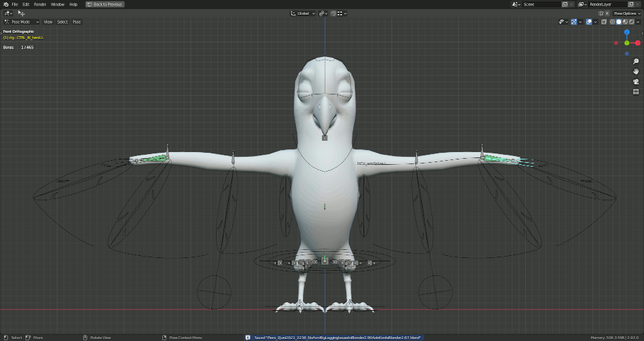This screenshot has width=644, height=341.
Task: Open the Pose Mode dropdown
Action: (21, 21)
